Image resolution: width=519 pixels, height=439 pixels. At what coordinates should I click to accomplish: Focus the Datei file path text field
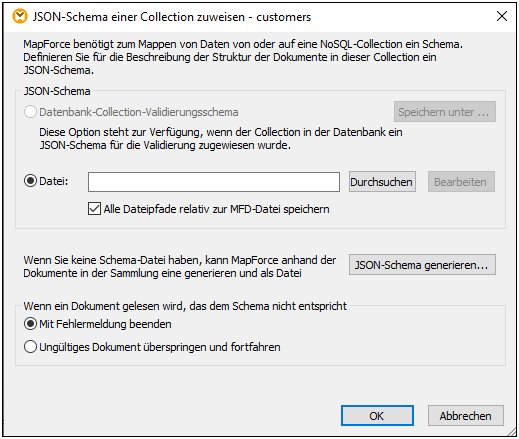pos(214,182)
